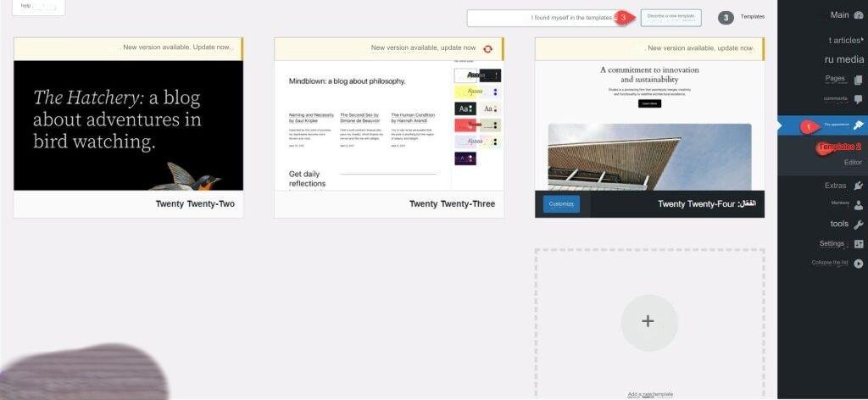Screen dimensions: 868x400
Task: Open the Extras plugin menu item
Action: click(x=845, y=186)
